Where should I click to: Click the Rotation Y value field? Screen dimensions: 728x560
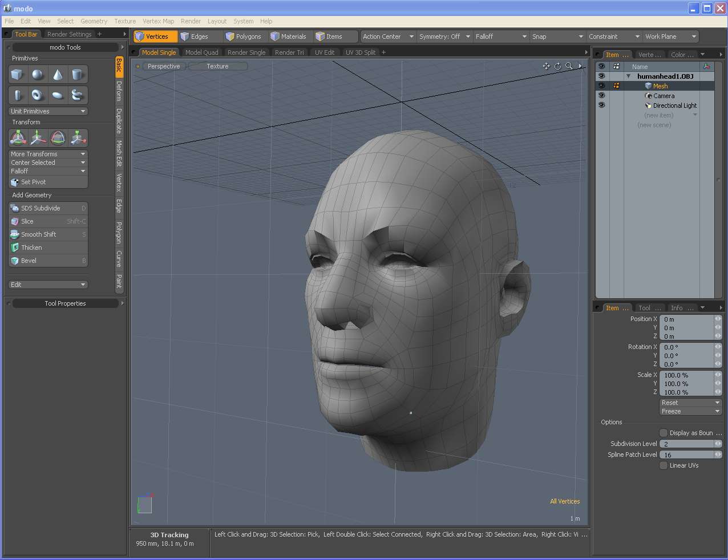[687, 355]
